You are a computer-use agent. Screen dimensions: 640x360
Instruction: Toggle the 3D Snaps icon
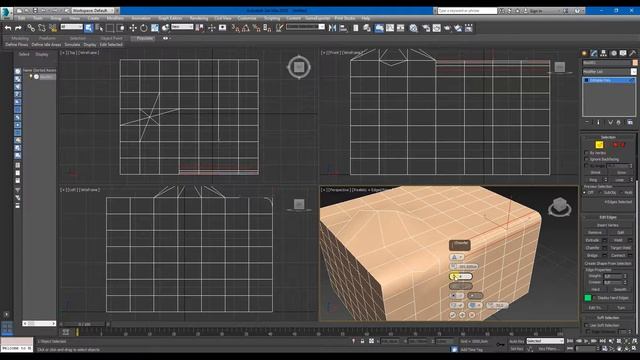236,28
